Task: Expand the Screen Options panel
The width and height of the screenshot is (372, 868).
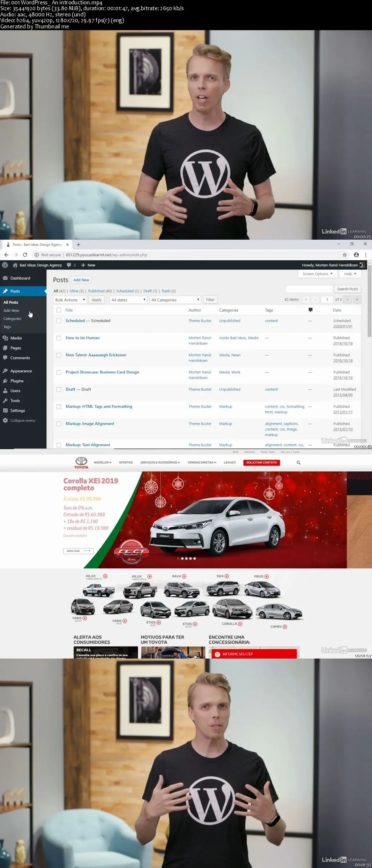Action: click(x=318, y=274)
